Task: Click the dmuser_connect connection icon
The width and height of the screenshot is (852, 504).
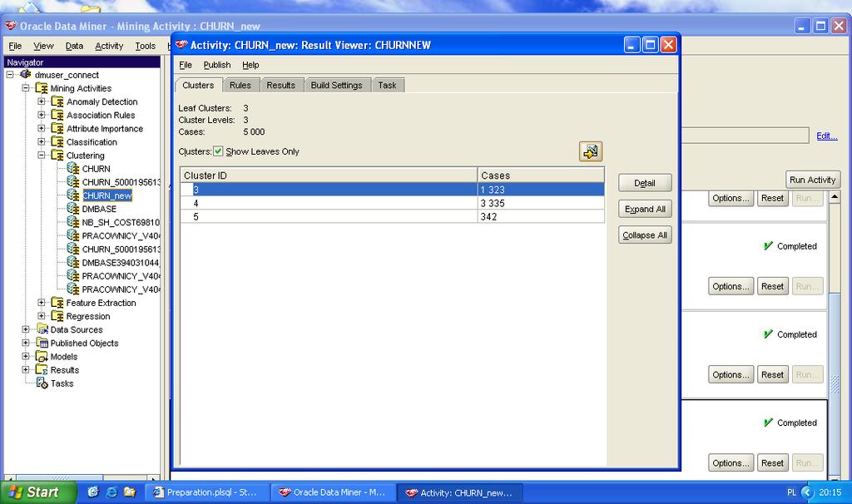Action: (x=26, y=74)
